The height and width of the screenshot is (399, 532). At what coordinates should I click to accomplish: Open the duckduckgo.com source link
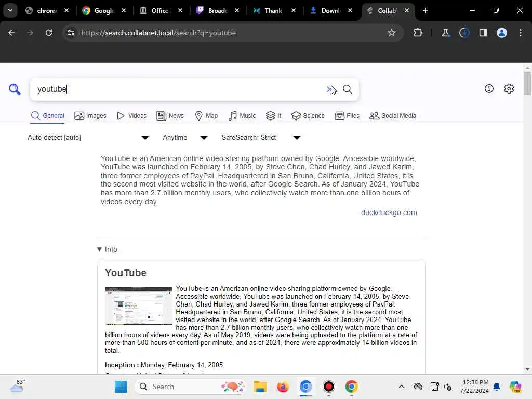tap(389, 212)
